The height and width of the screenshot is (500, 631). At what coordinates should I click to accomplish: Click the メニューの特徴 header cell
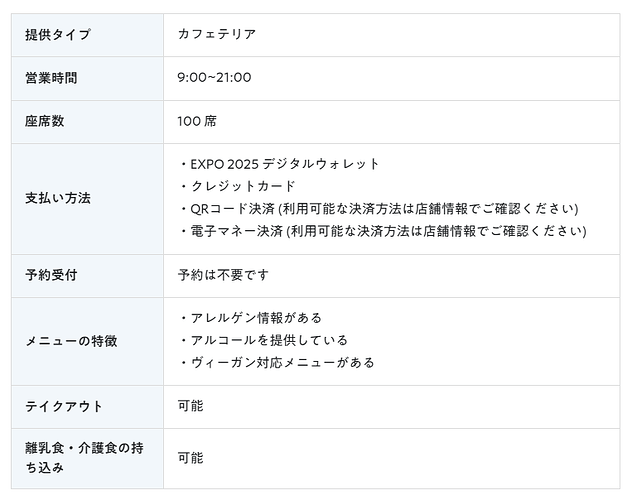pos(71,341)
